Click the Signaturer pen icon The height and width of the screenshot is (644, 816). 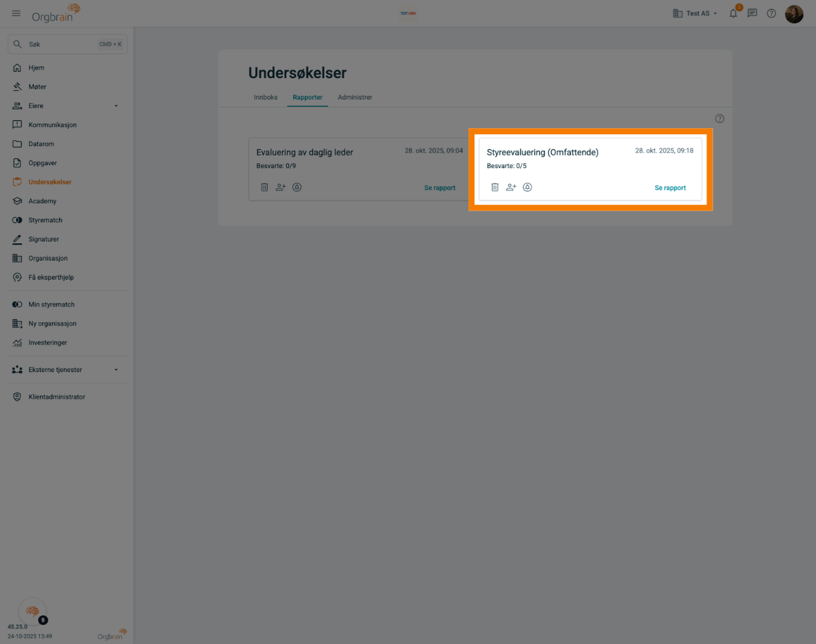click(x=17, y=239)
